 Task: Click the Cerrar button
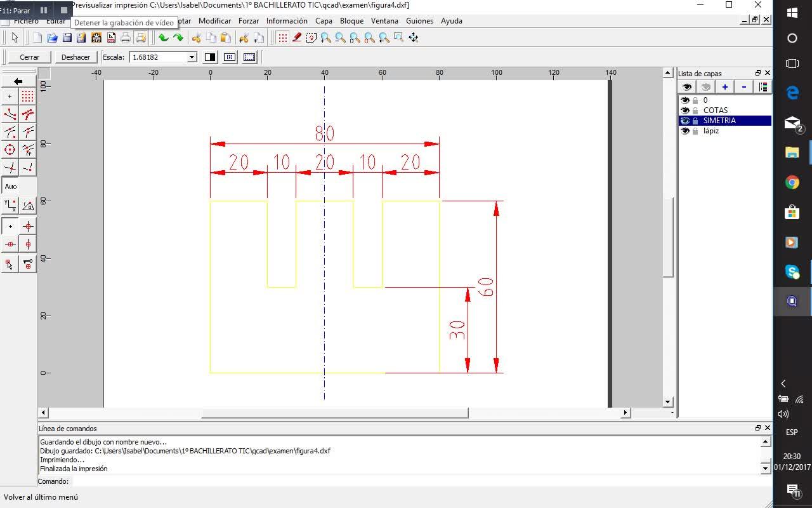[29, 57]
